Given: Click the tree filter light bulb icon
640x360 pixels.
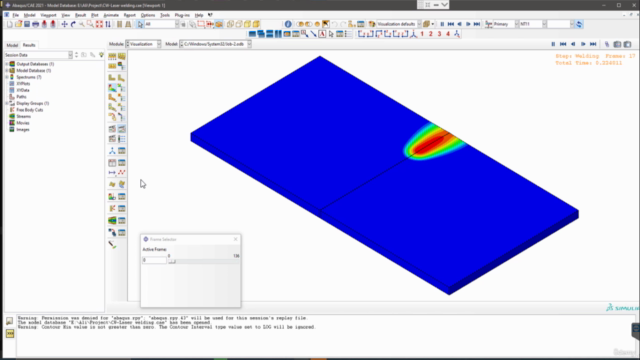Looking at the screenshot, I should click(x=101, y=55).
